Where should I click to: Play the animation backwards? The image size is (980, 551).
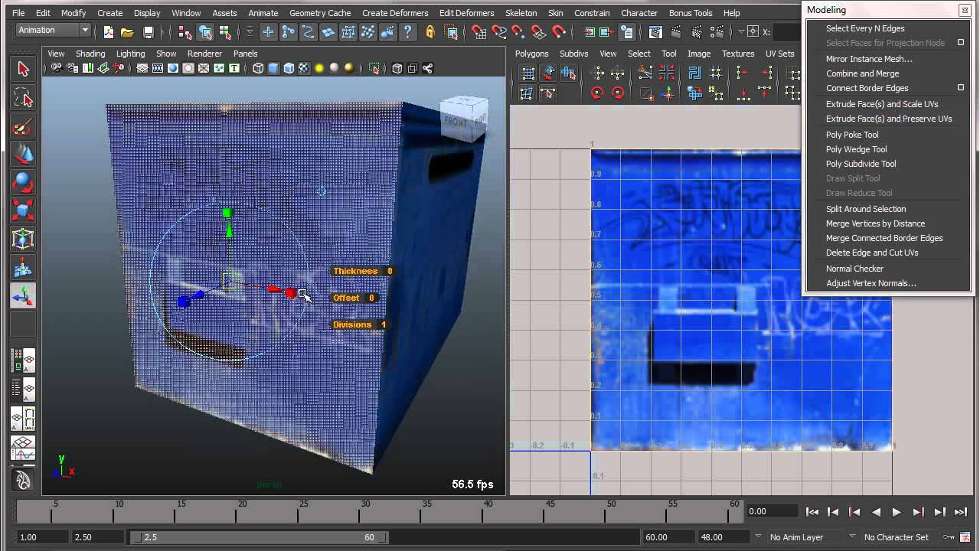(876, 512)
